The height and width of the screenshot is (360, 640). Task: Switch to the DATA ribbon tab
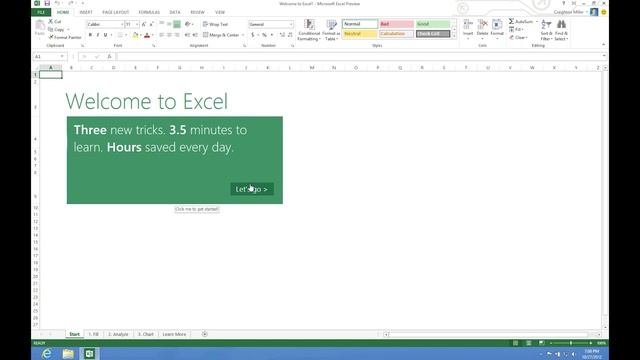point(175,12)
